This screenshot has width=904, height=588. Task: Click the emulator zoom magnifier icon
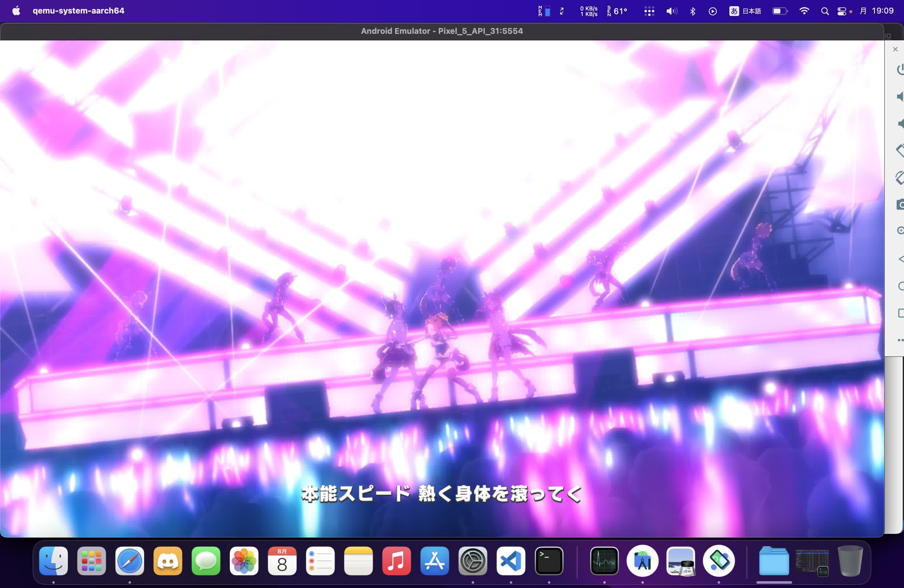[900, 231]
